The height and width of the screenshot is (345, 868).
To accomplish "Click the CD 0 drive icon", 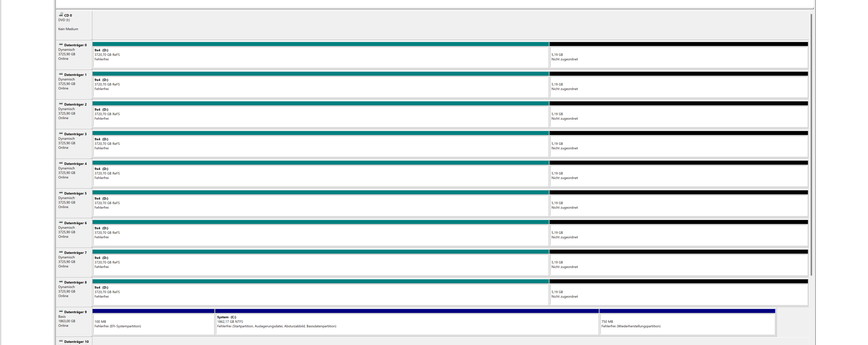I will (x=61, y=14).
